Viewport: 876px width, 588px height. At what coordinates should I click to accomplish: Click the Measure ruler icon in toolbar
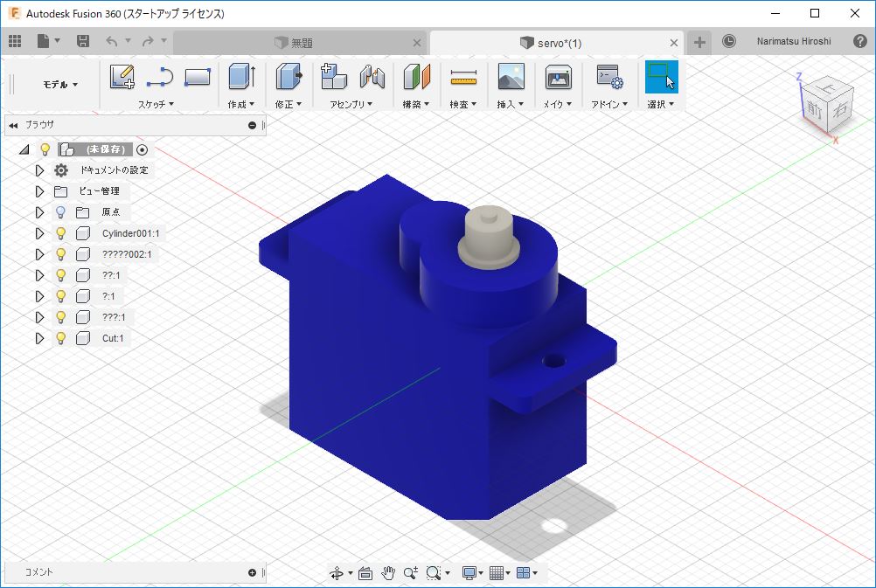coord(463,78)
